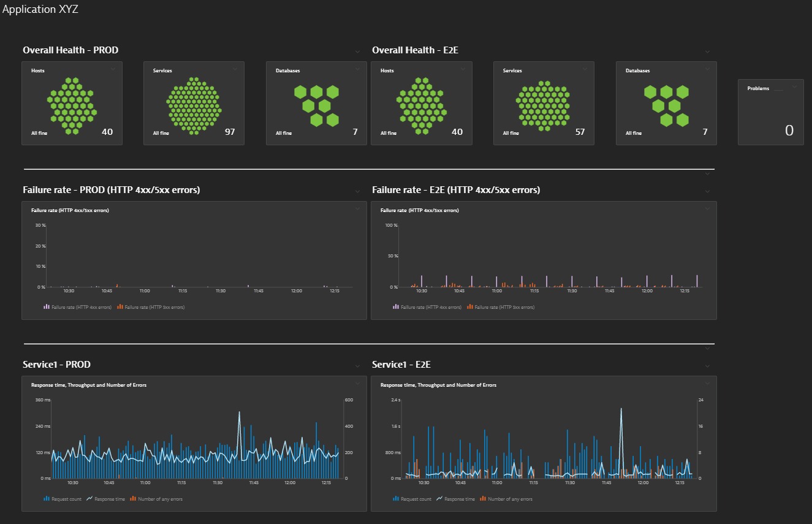Select the Overall Health - E2E section header
Viewport: 812px width, 524px height.
pos(415,50)
